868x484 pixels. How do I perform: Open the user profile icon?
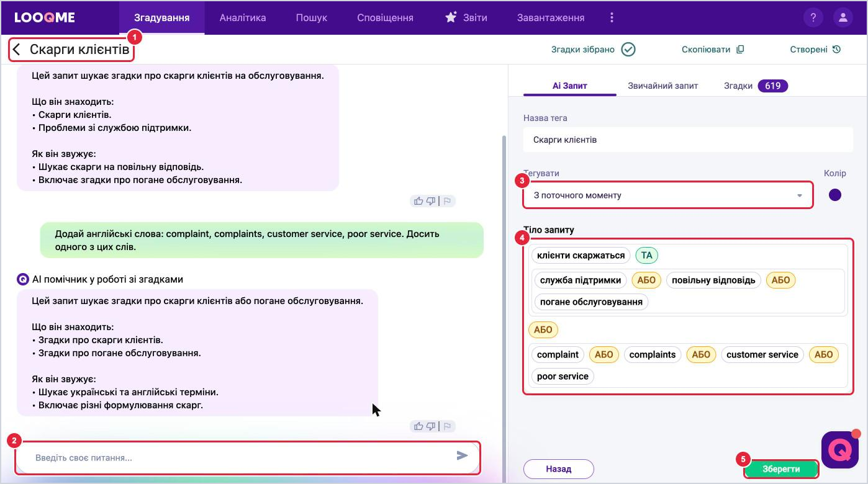point(843,17)
